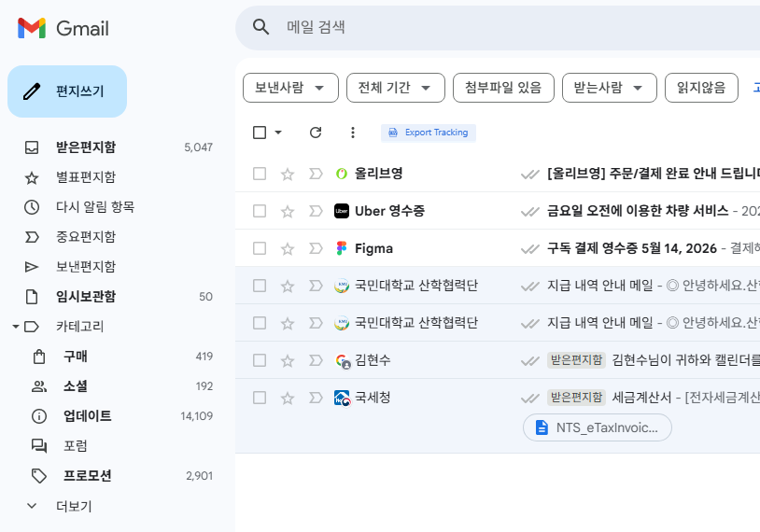The image size is (760, 532).
Task: Click the 5,047 inbox unread count
Action: (198, 147)
